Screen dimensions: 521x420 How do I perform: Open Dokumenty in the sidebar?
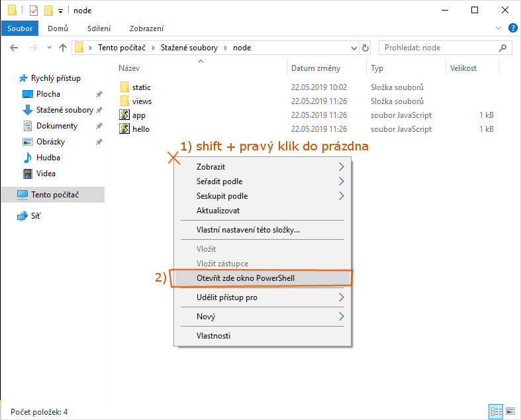pyautogui.click(x=57, y=126)
